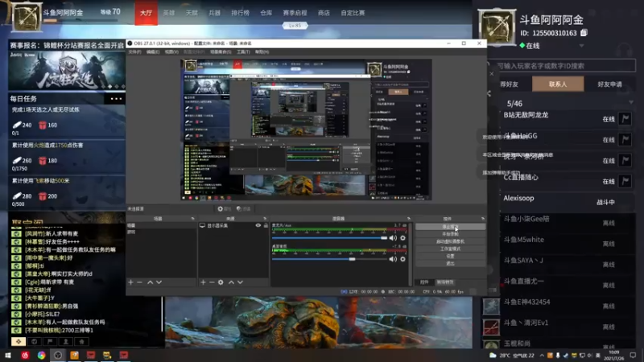Open the 斗鱼阿阿阿金 avatar in top-left corner

pyautogui.click(x=27, y=16)
